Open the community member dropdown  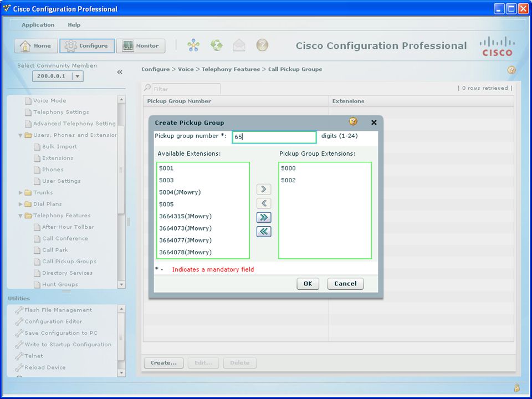pyautogui.click(x=78, y=76)
